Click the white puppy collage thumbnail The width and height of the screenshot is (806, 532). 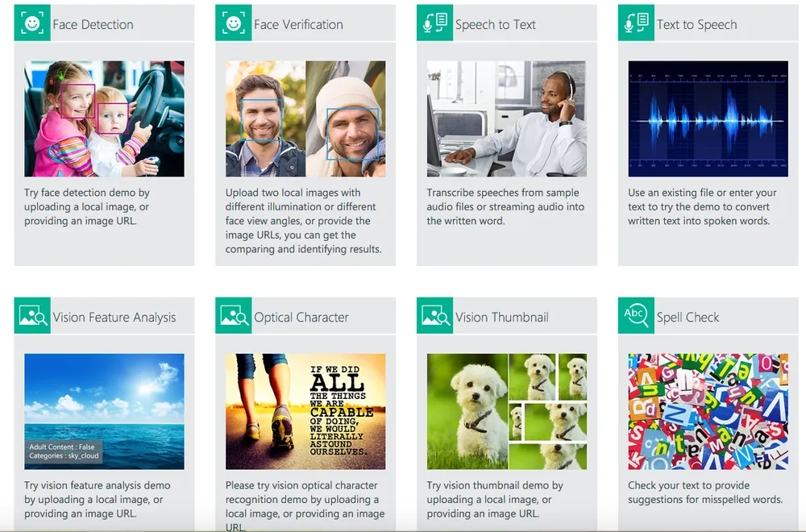click(x=506, y=411)
